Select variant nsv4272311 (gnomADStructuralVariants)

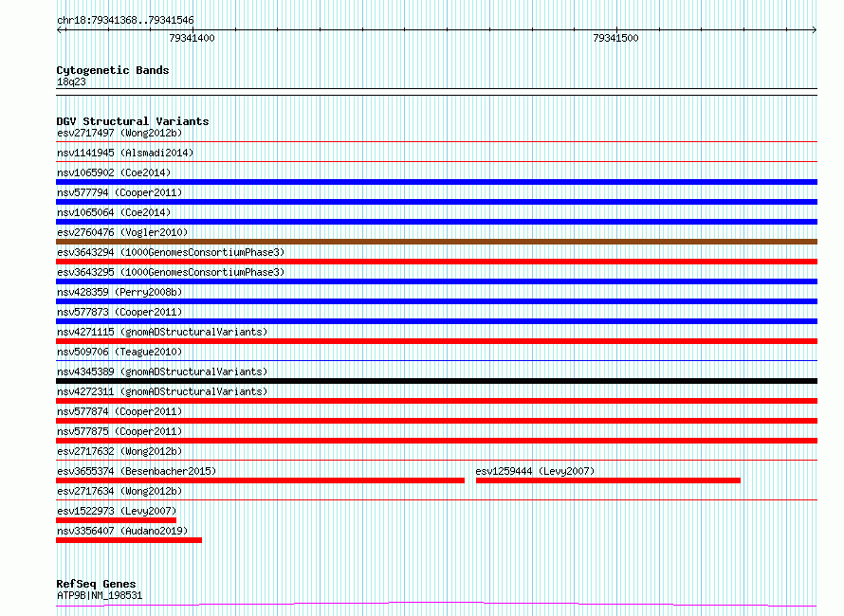[x=162, y=391]
